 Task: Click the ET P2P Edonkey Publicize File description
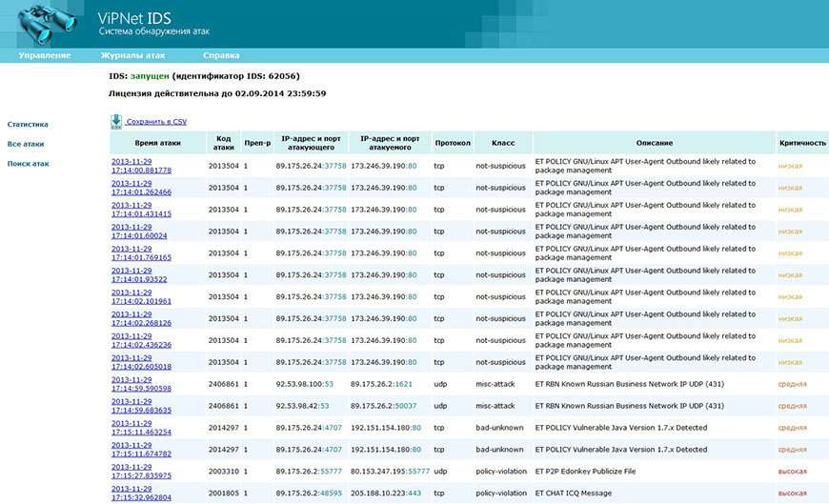pos(585,472)
